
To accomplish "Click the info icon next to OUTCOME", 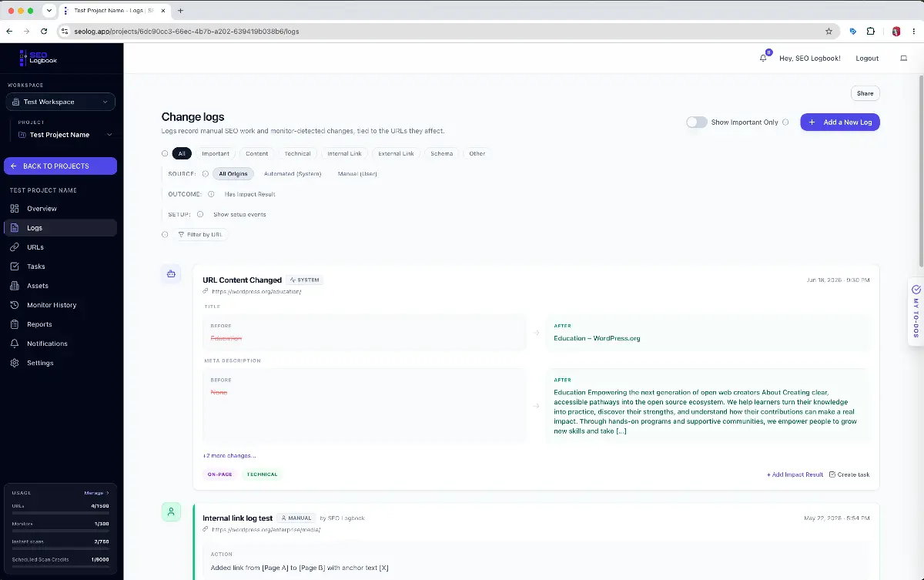I will click(211, 194).
